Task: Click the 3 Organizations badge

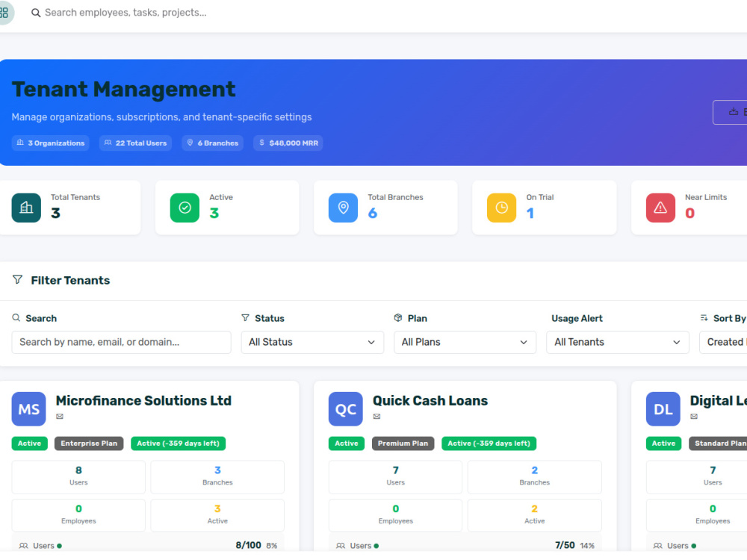Action: click(x=51, y=143)
